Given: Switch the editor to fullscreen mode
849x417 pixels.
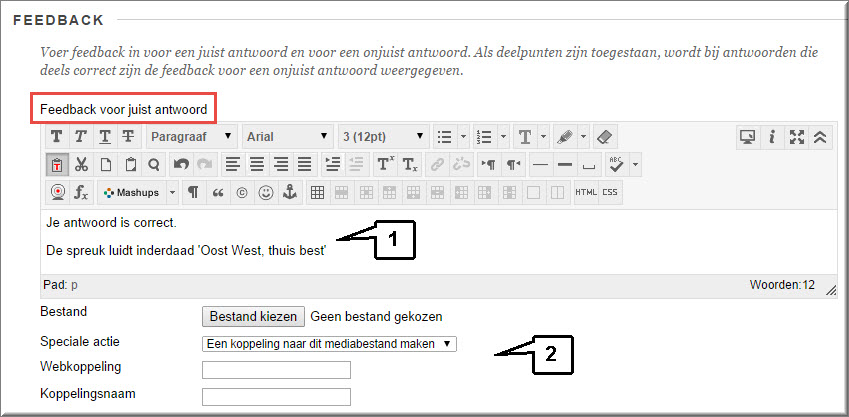Looking at the screenshot, I should [x=796, y=137].
